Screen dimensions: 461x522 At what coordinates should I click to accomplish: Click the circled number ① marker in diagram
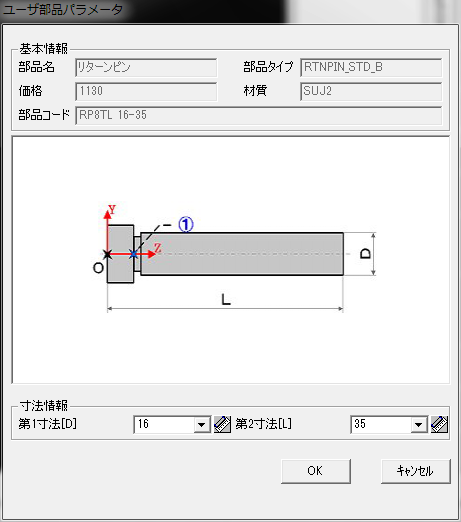pos(186,224)
